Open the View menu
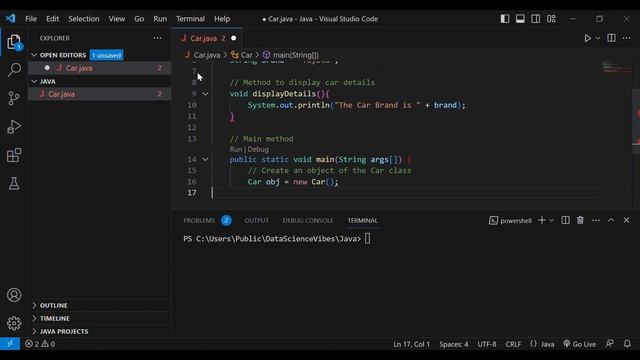This screenshot has height=360, width=640. (117, 19)
